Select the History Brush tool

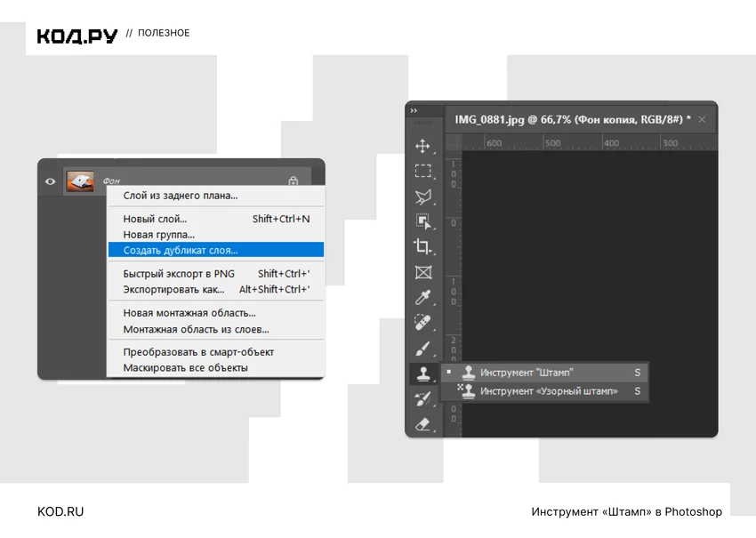coord(422,398)
